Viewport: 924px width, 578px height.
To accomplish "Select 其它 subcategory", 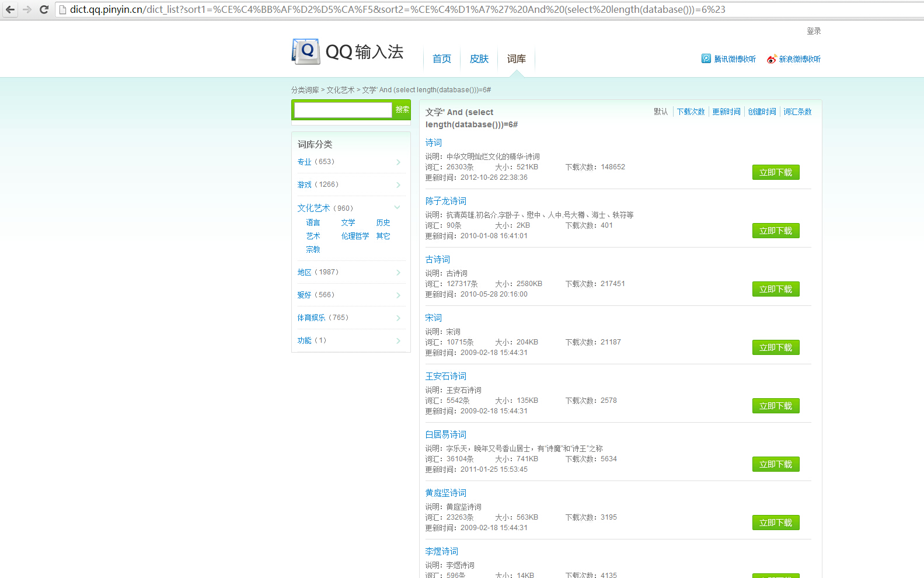I will (x=383, y=236).
